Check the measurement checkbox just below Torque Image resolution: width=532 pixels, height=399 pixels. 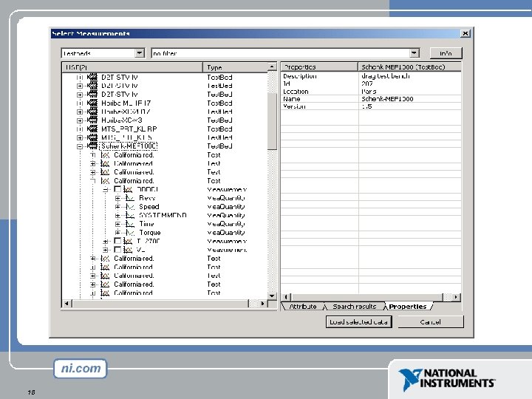point(117,241)
